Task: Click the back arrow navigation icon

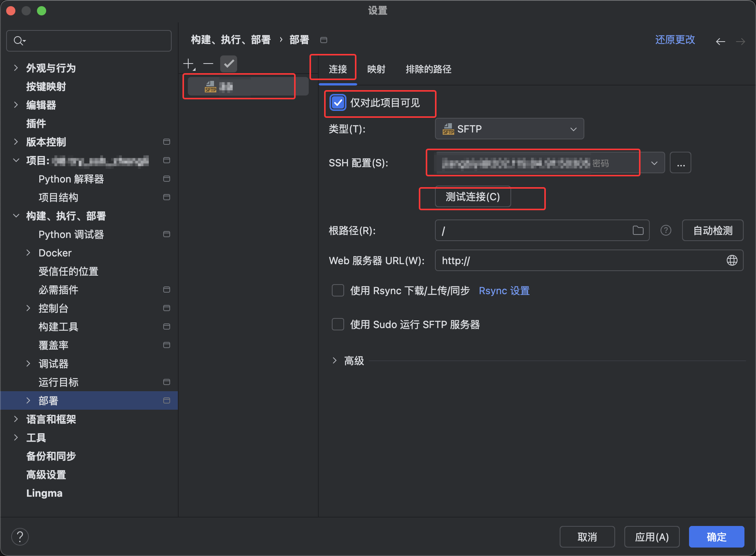Action: tap(720, 41)
